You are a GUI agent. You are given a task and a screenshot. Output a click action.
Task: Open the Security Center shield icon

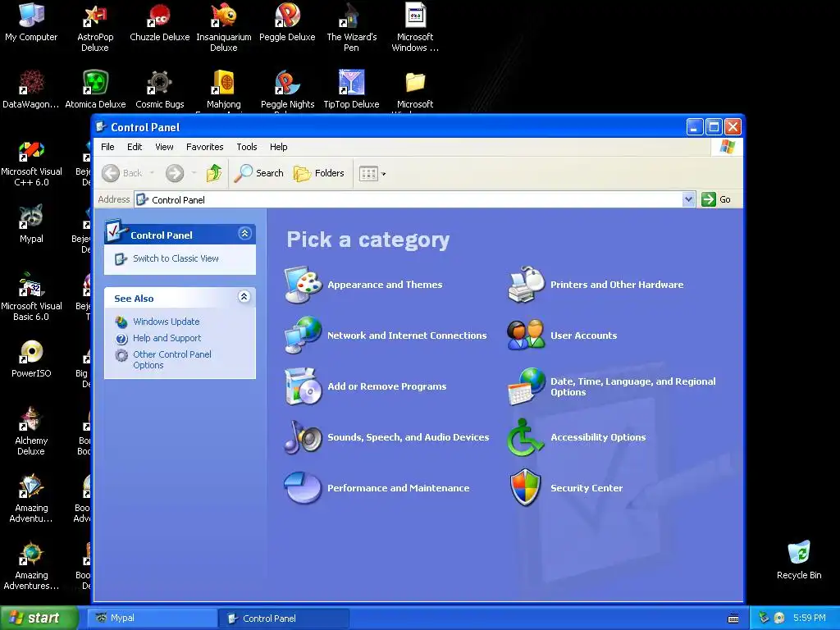pos(526,487)
